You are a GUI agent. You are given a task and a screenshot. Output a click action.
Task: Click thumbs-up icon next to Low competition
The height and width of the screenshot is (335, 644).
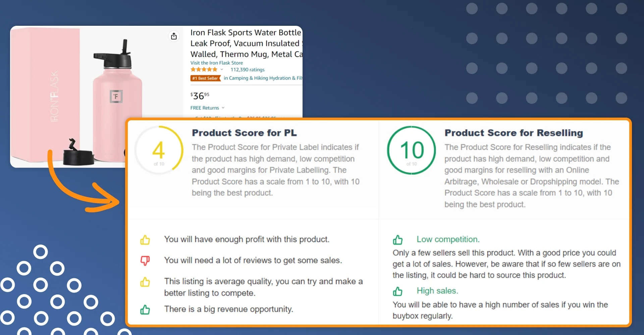(398, 240)
